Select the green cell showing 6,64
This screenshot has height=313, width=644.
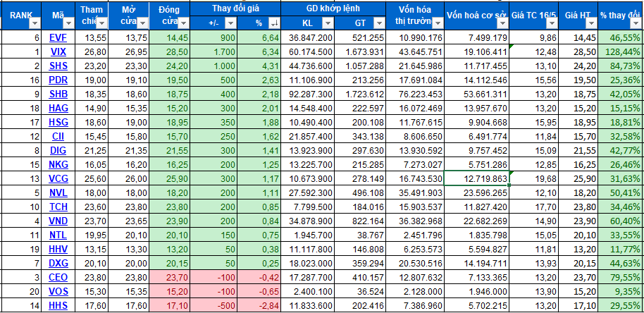click(259, 38)
